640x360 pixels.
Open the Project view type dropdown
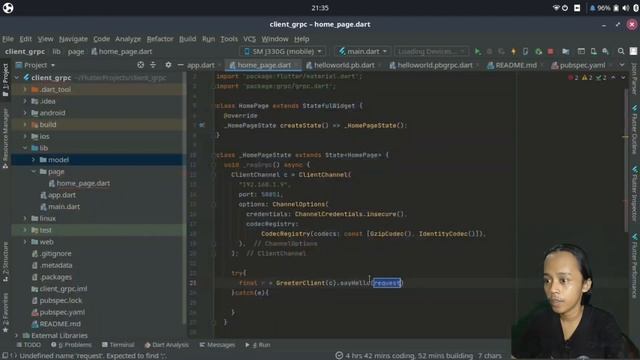point(35,65)
